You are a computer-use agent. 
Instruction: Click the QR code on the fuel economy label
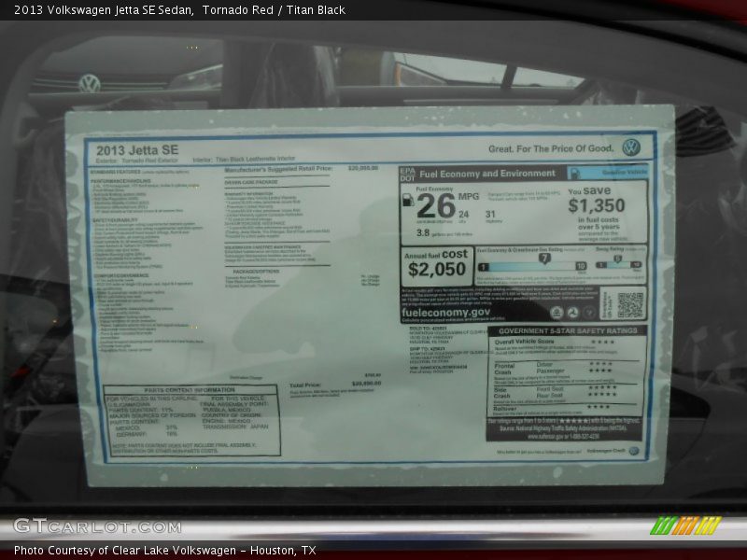tap(629, 305)
